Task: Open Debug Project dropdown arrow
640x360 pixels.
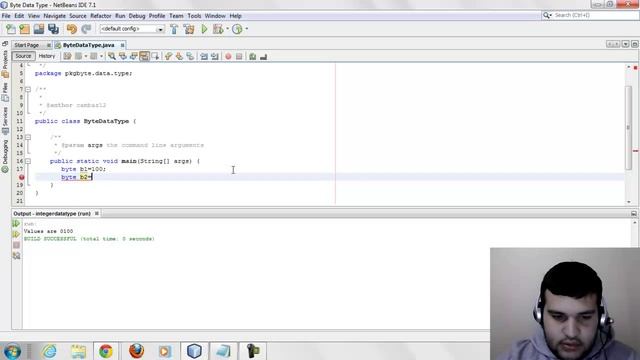Action: click(227, 29)
